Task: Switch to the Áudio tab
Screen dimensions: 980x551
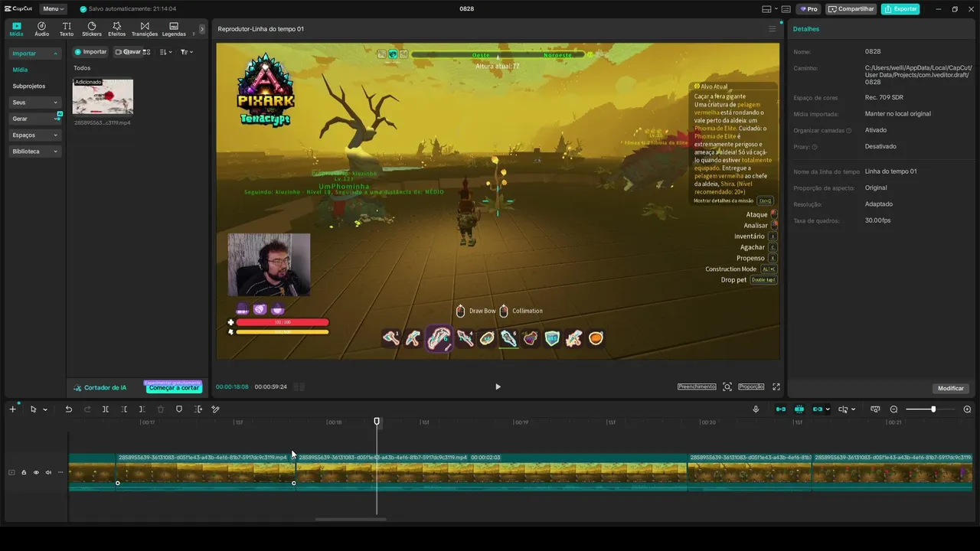Action: (x=41, y=29)
